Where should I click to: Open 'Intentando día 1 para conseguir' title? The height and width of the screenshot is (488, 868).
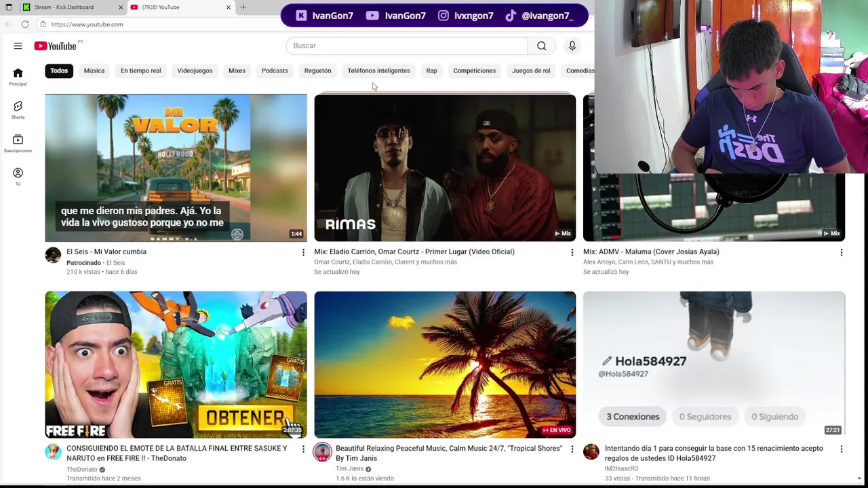714,453
